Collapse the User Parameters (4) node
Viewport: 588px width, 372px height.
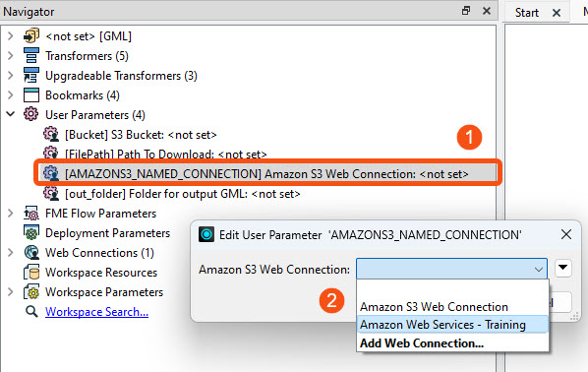click(11, 114)
